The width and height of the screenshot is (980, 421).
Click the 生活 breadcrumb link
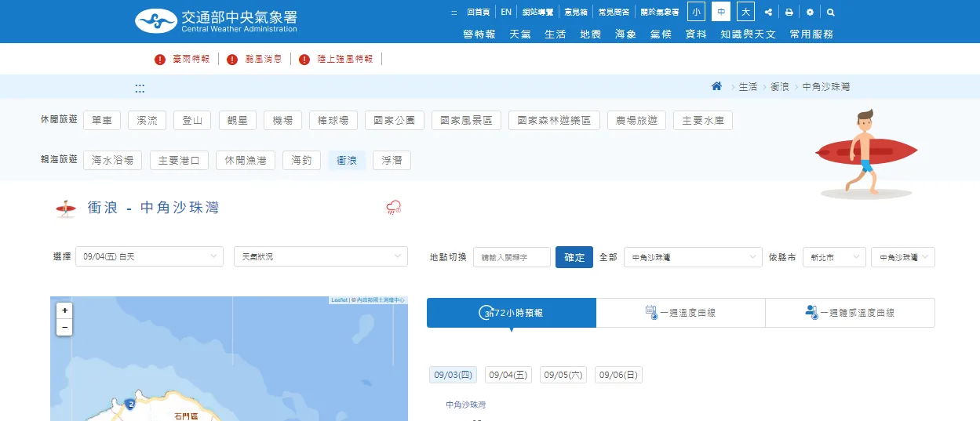[x=748, y=87]
